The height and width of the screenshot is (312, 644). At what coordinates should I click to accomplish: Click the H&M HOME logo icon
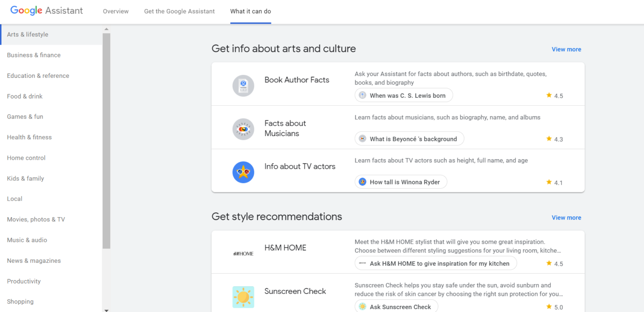pyautogui.click(x=243, y=254)
